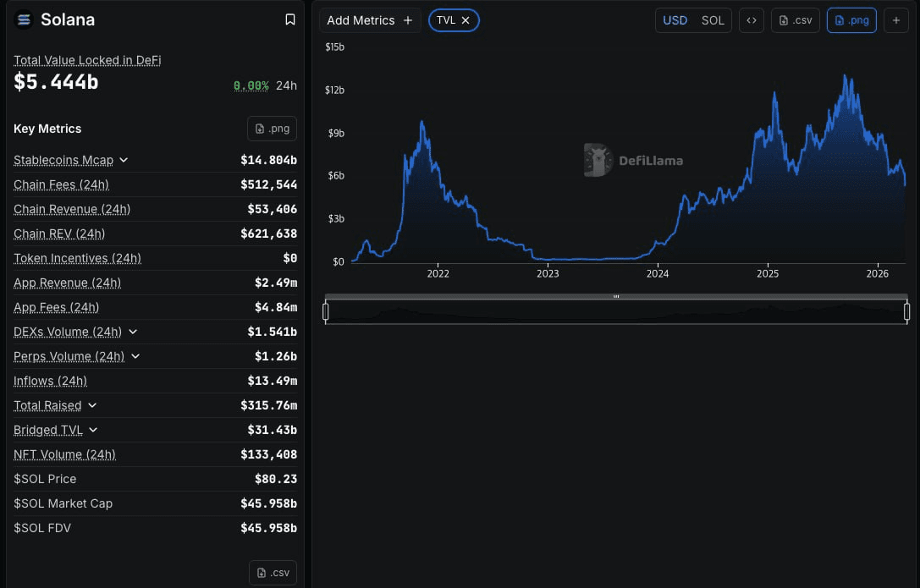Click left handle of chart range slider

[x=326, y=312]
